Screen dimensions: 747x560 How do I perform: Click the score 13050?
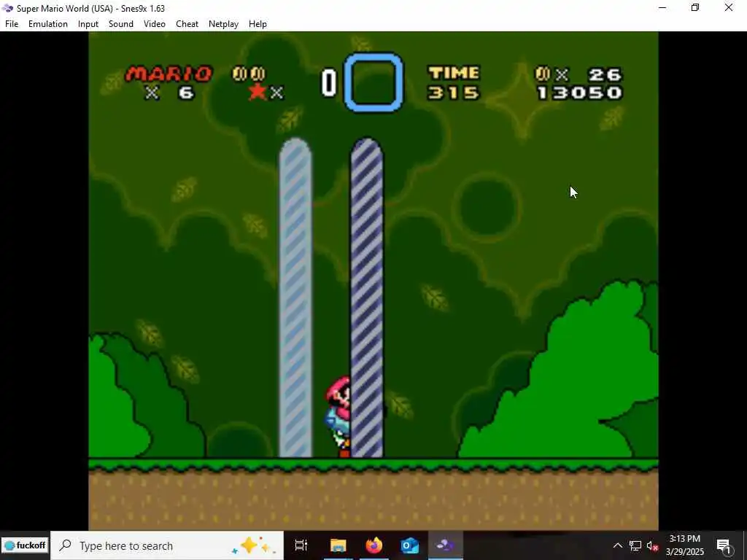580,93
